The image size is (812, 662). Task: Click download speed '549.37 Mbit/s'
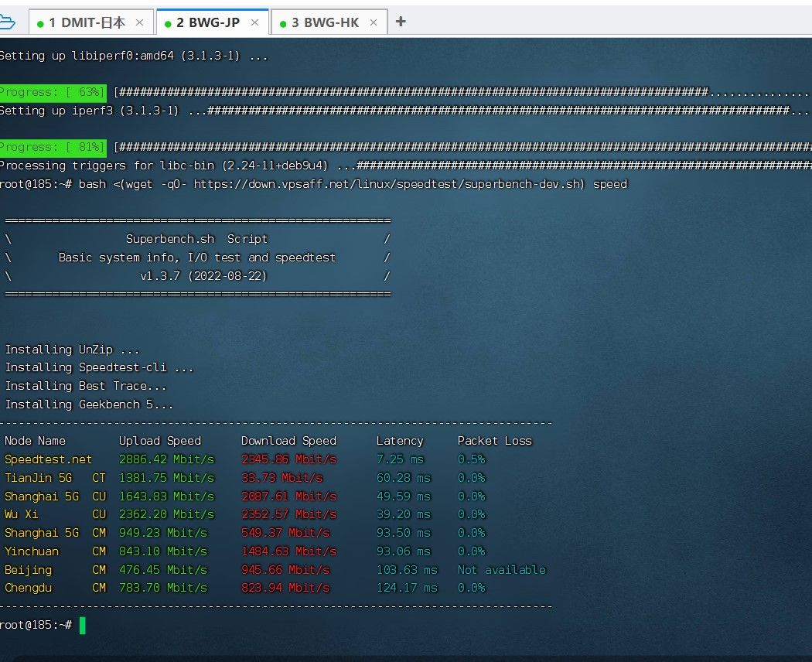coord(285,533)
